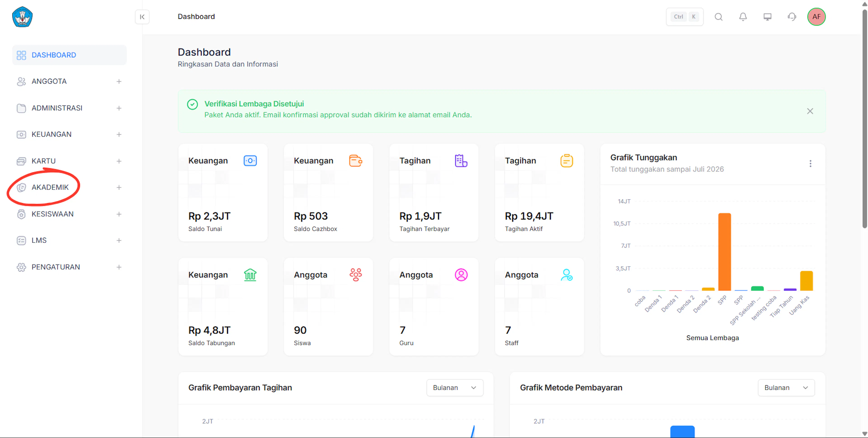The height and width of the screenshot is (438, 868).
Task: Open Bulanan dropdown for Grafik Metode Pembayaran
Action: pyautogui.click(x=786, y=388)
